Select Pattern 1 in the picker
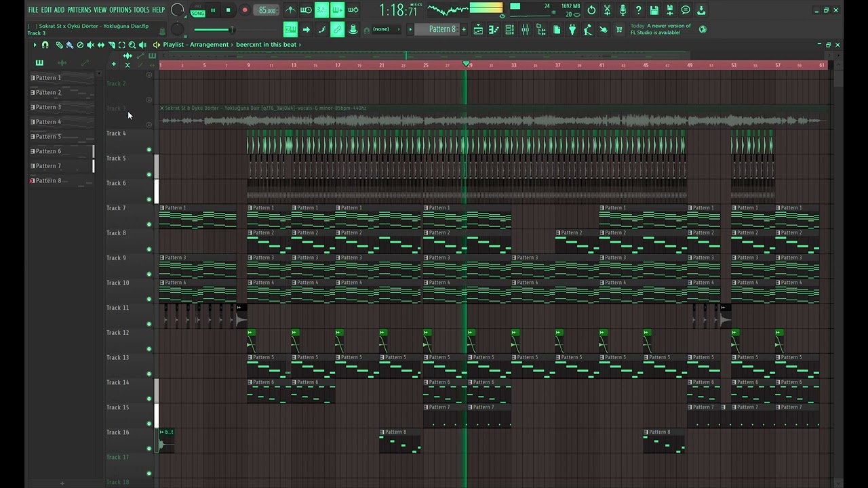The width and height of the screenshot is (868, 488). (62, 78)
